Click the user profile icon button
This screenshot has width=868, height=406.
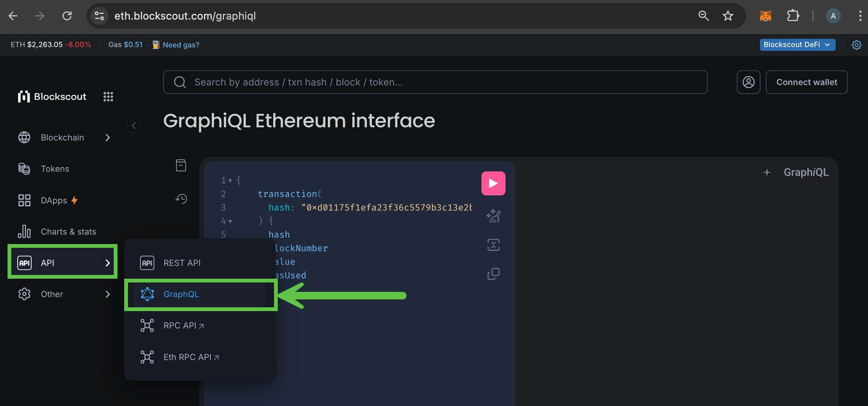coord(748,82)
